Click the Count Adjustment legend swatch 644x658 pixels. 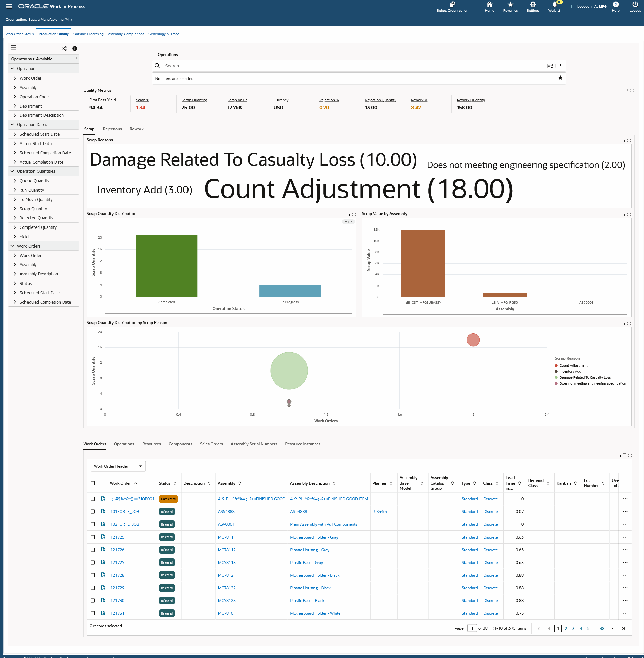click(556, 365)
